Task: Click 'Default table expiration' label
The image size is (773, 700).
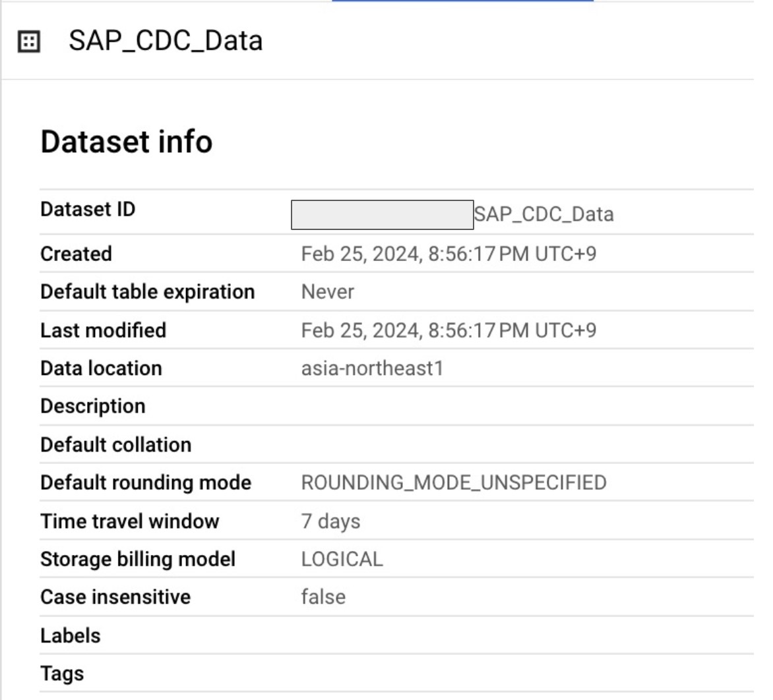Action: point(148,292)
